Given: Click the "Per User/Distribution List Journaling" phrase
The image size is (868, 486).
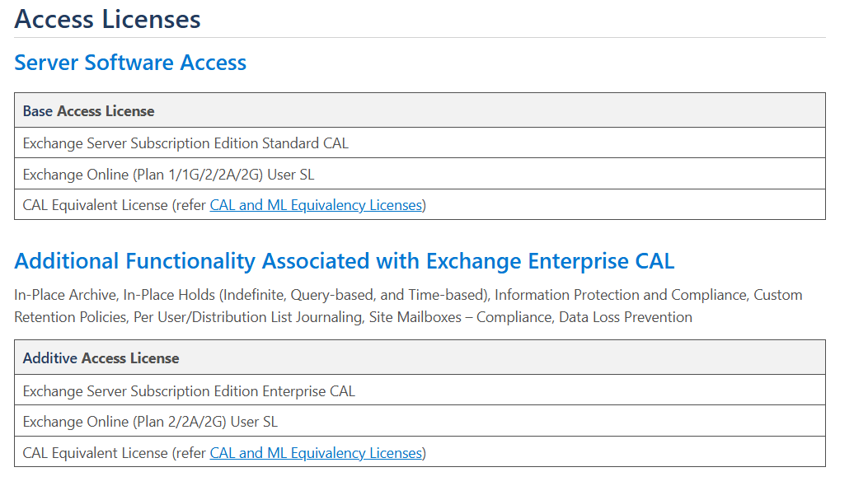Looking at the screenshot, I should [246, 317].
